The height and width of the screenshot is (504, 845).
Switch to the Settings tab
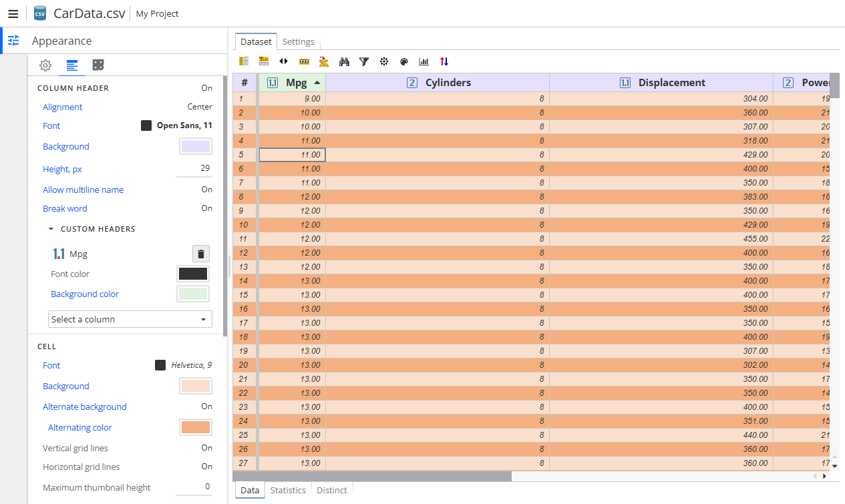(299, 41)
